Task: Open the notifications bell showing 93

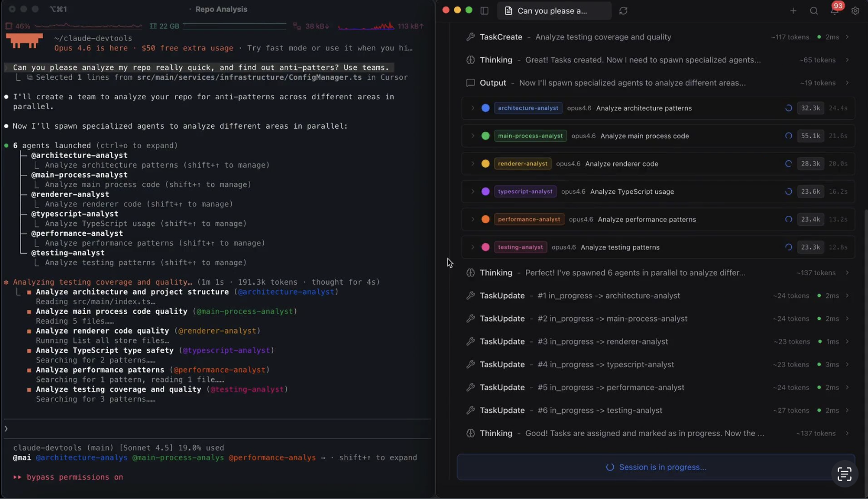Action: (x=835, y=11)
